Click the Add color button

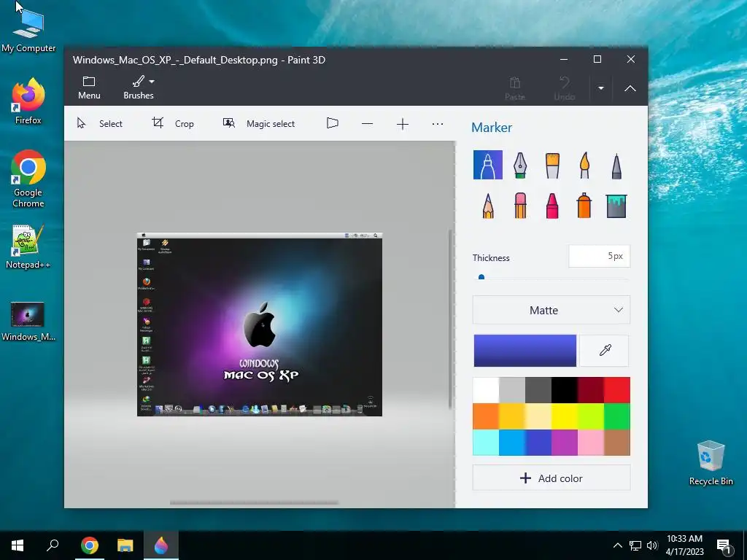[x=551, y=478]
